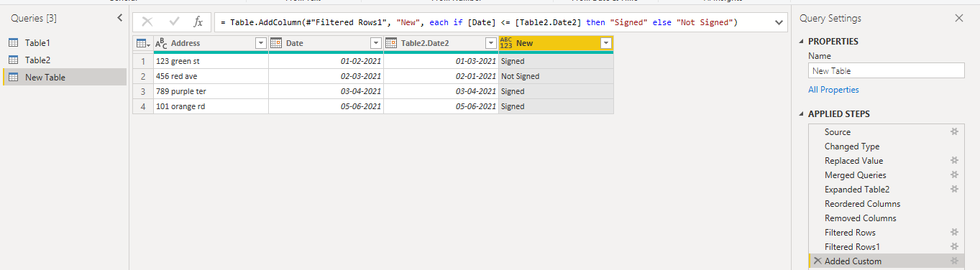Click cell '123 green st'
This screenshot has height=270, width=980.
tap(211, 62)
